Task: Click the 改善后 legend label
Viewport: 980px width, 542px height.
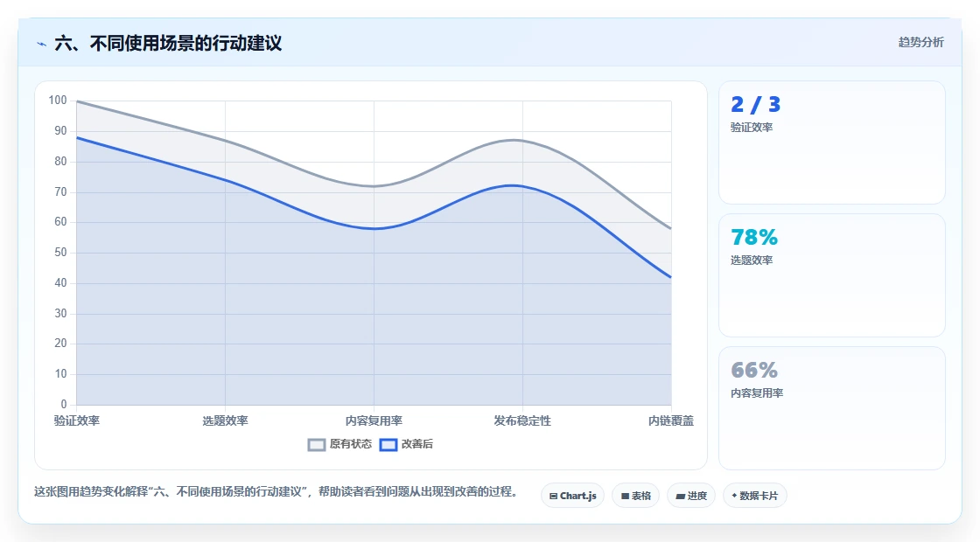Action: coord(416,444)
